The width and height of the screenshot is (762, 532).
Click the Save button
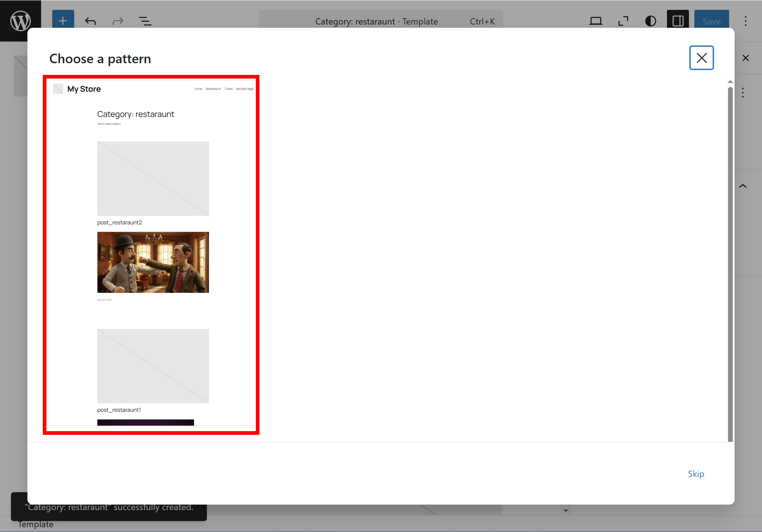tap(711, 21)
